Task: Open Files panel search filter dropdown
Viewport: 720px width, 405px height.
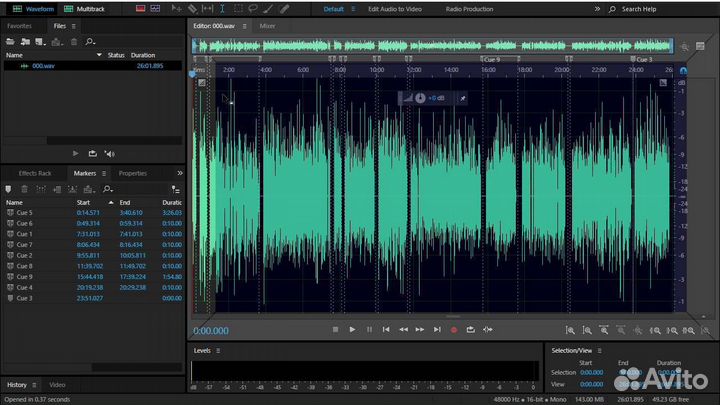Action: click(90, 42)
